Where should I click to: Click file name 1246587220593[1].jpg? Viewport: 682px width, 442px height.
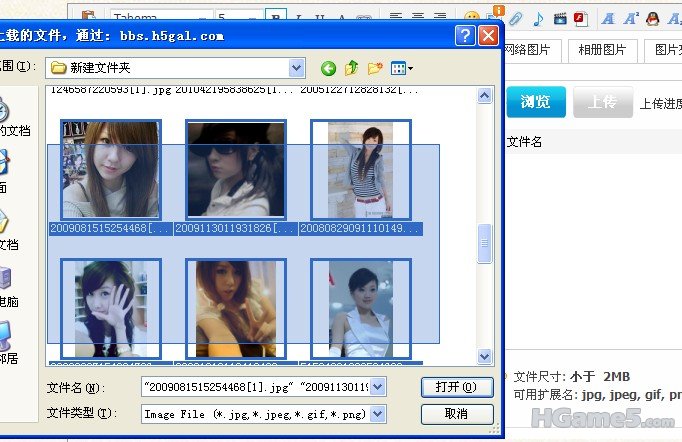[x=111, y=90]
